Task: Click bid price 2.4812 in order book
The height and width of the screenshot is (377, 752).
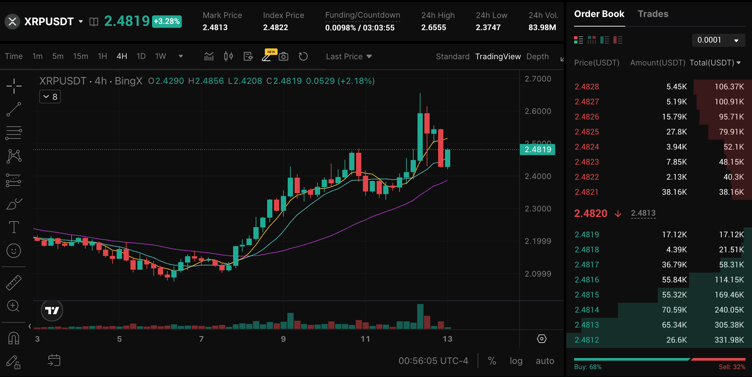Action: (587, 340)
